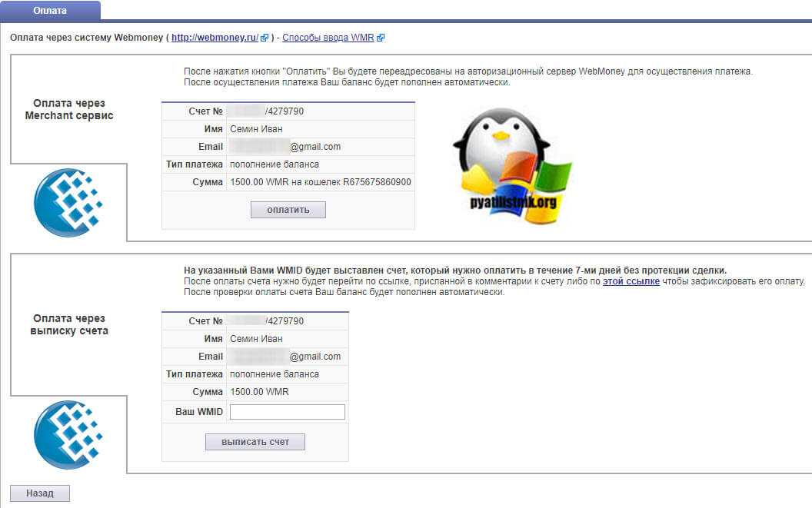This screenshot has width=812, height=508.
Task: Open the Оплата tab
Action: [x=50, y=11]
